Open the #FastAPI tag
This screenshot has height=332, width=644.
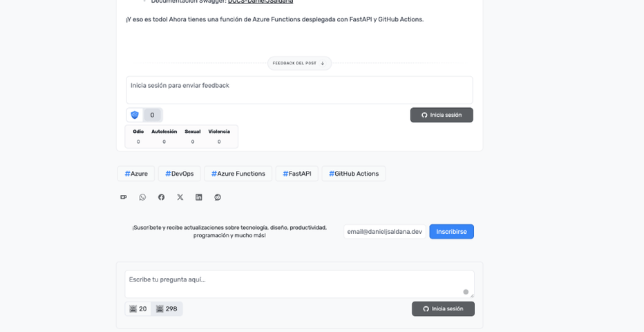[x=296, y=174]
